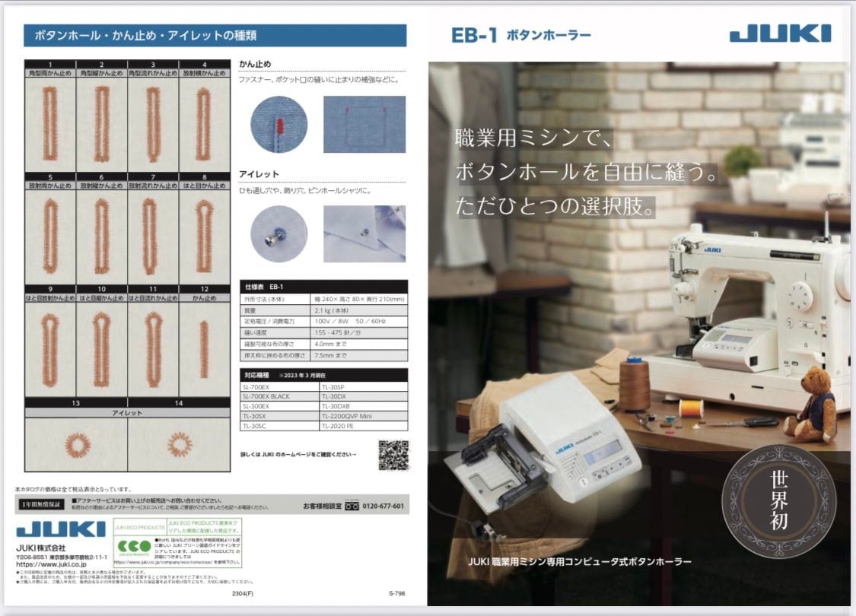The image size is (856, 616).
Task: Click the TL-2200QVP Mini model cell
Action: (x=363, y=416)
